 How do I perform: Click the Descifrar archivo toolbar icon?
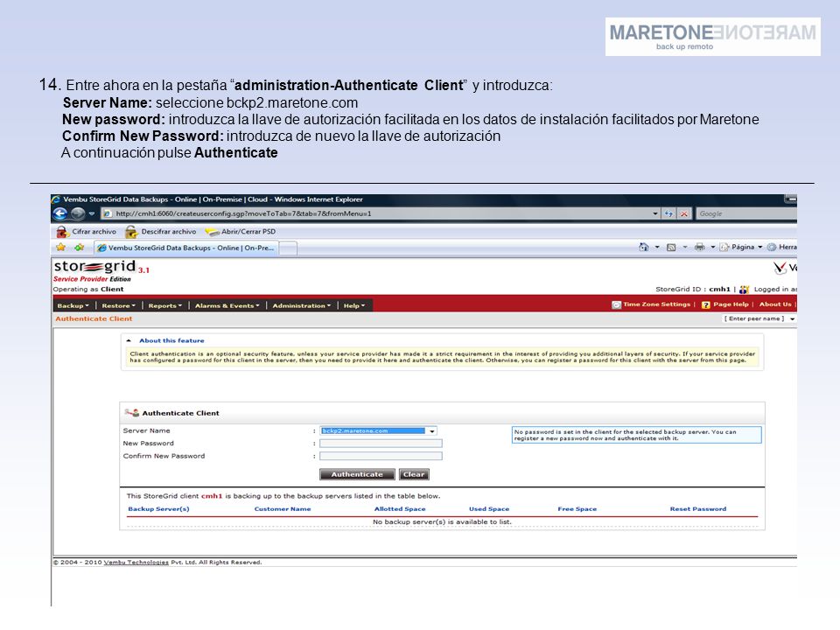coord(131,232)
